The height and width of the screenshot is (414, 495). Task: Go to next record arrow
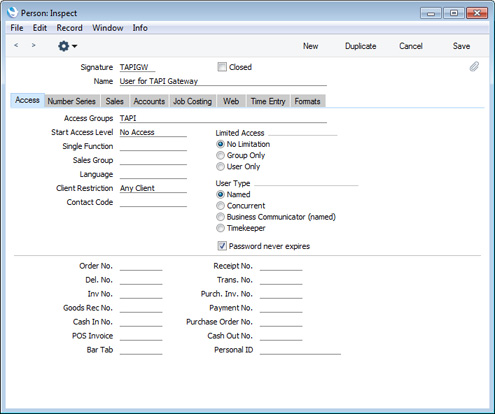pyautogui.click(x=33, y=45)
